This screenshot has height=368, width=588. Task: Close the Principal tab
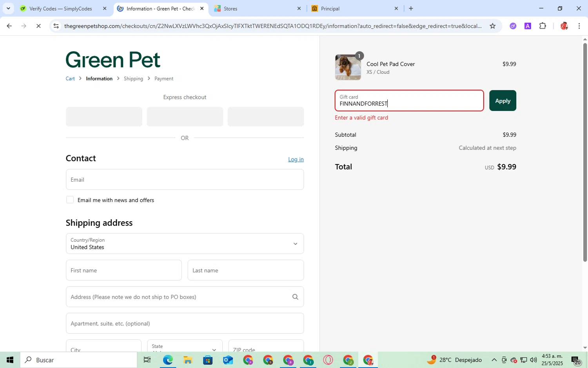pyautogui.click(x=396, y=8)
